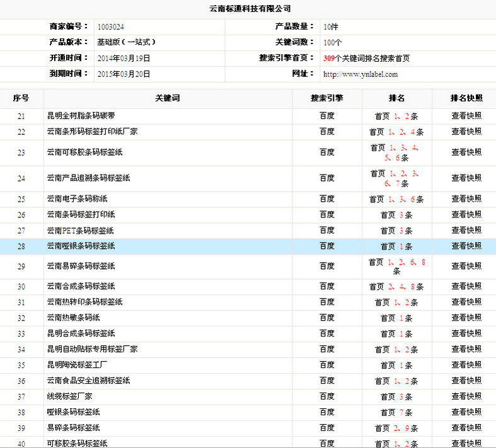The width and height of the screenshot is (496, 448).
Task: Click expiry date 2015年03月20日
Action: click(124, 74)
